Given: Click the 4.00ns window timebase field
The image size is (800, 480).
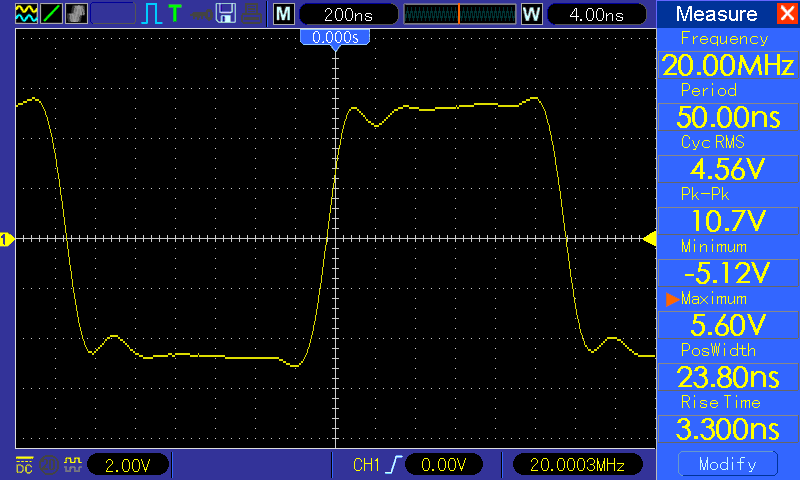Looking at the screenshot, I should tap(596, 14).
